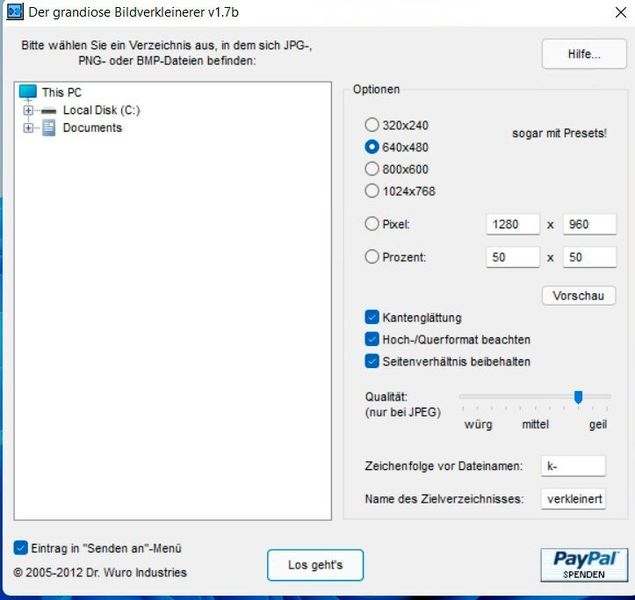Select the 320x240 preset
This screenshot has width=635, height=600.
[372, 125]
